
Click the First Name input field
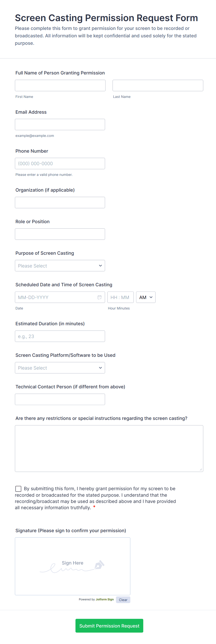coord(60,86)
